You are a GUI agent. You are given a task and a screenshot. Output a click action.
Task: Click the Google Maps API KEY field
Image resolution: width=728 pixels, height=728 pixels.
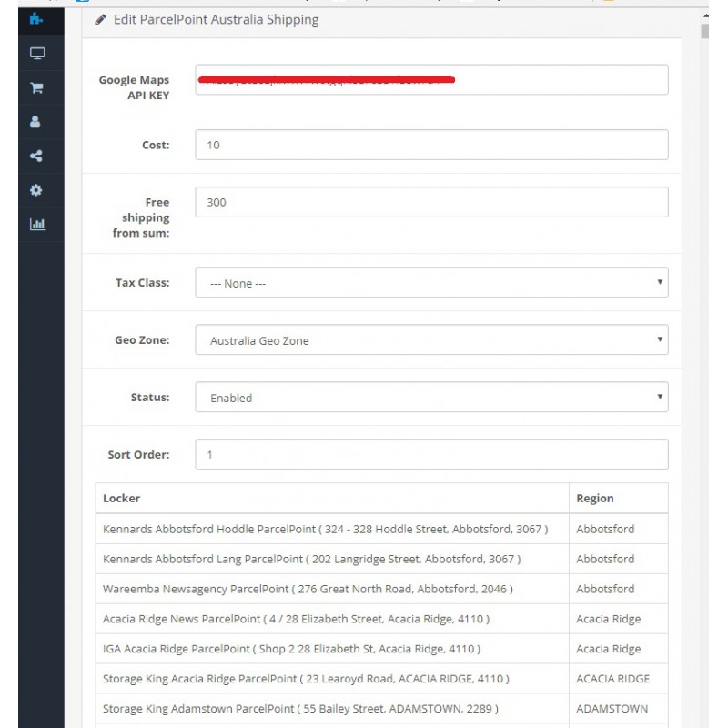[x=431, y=80]
